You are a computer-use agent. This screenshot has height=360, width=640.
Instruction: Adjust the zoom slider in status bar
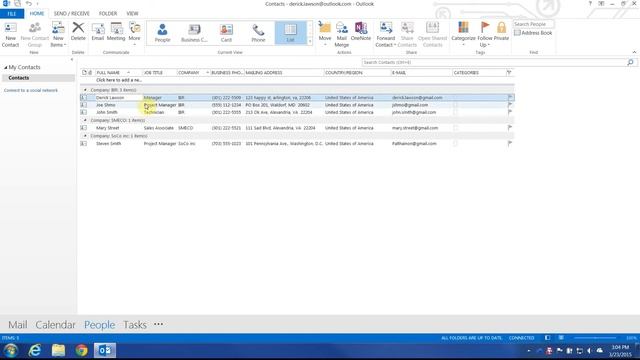[x=596, y=338]
